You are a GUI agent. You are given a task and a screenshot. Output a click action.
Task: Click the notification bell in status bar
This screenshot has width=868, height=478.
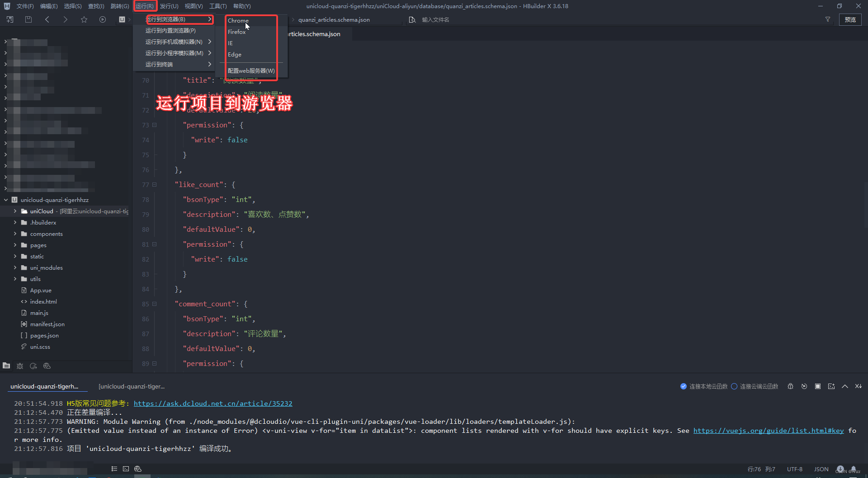854,469
